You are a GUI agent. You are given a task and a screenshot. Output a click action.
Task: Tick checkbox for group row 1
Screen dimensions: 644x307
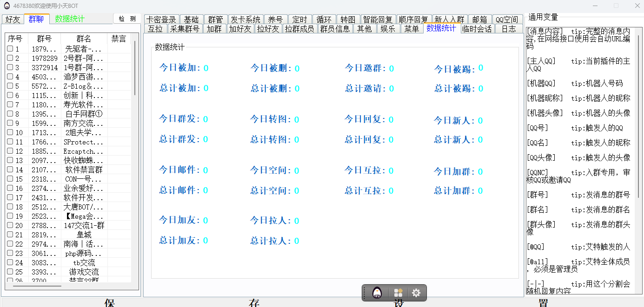pos(10,49)
